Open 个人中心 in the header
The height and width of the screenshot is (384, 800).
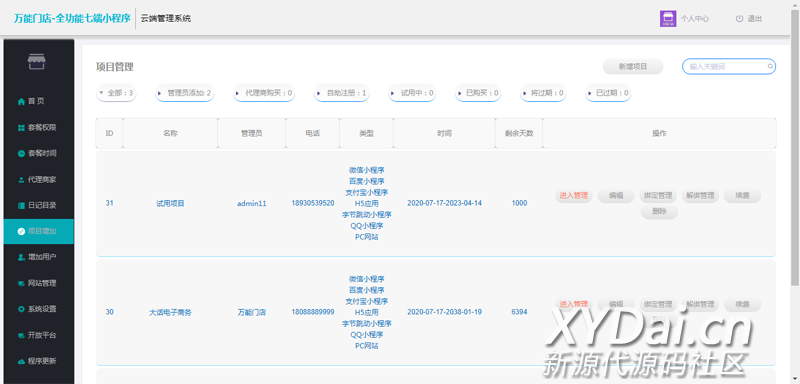pyautogui.click(x=694, y=19)
